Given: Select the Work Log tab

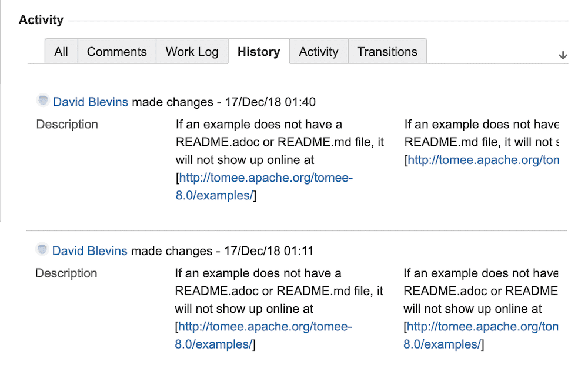Looking at the screenshot, I should (192, 51).
